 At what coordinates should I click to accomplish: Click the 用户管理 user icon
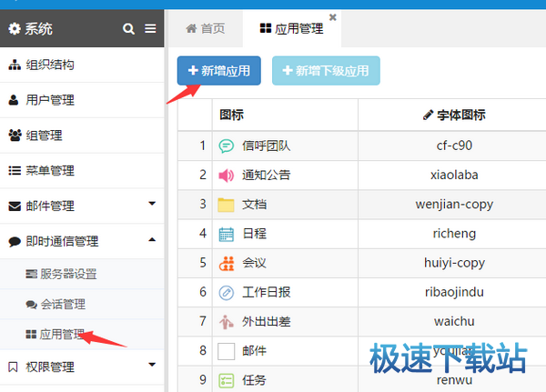[x=14, y=100]
